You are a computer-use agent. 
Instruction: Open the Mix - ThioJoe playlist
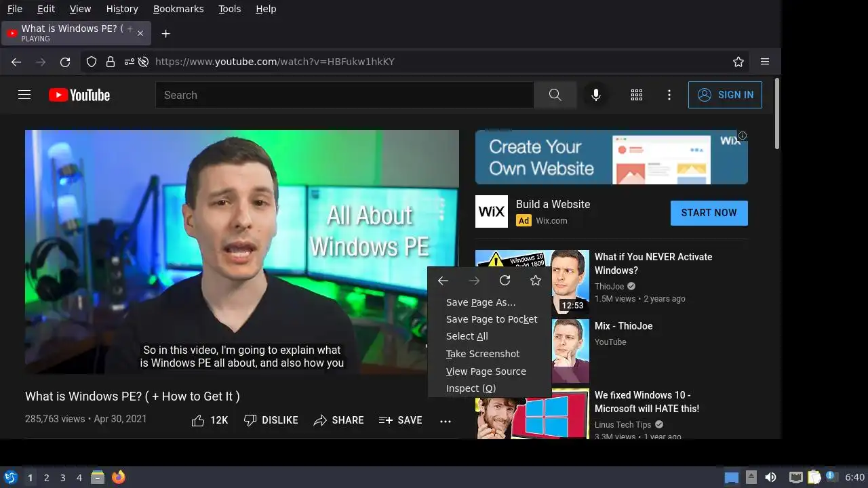coord(624,326)
